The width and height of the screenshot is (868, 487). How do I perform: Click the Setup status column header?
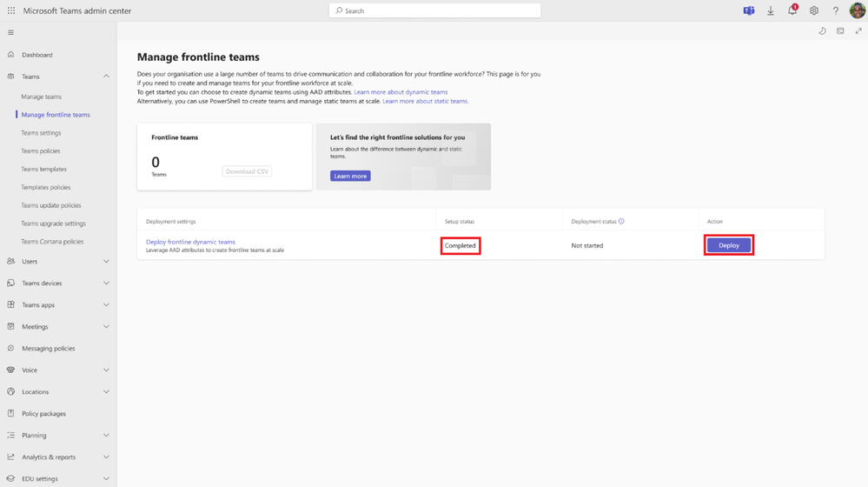(460, 222)
